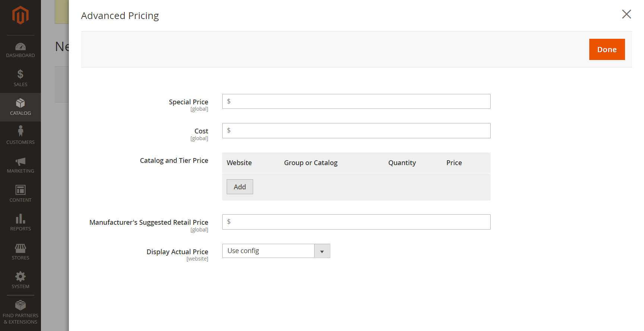This screenshot has height=331, width=644.
Task: Open the Stores storefront icon
Action: pos(20,248)
